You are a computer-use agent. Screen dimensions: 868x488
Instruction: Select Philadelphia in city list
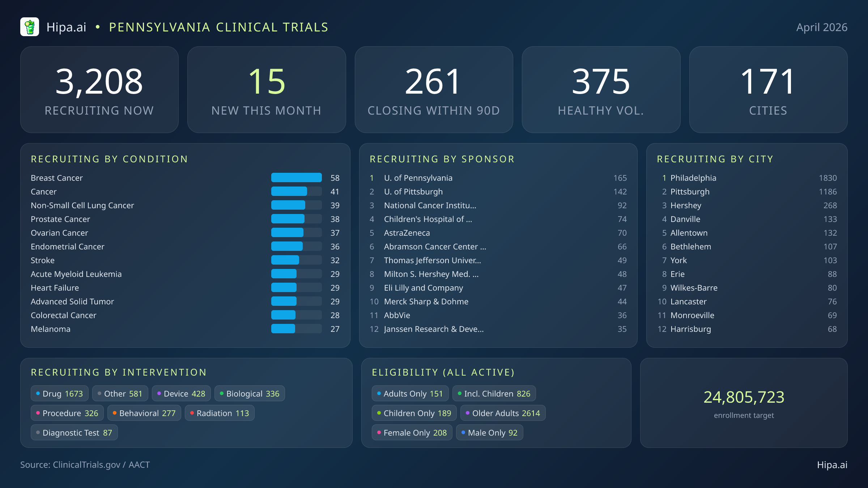[x=746, y=178]
